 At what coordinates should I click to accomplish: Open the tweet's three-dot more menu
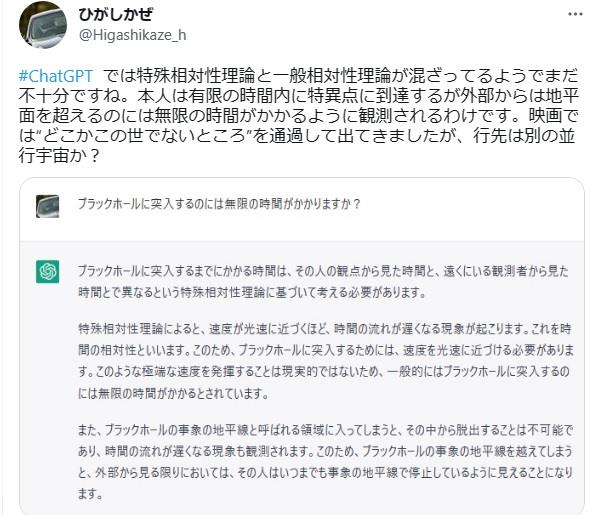[x=575, y=14]
